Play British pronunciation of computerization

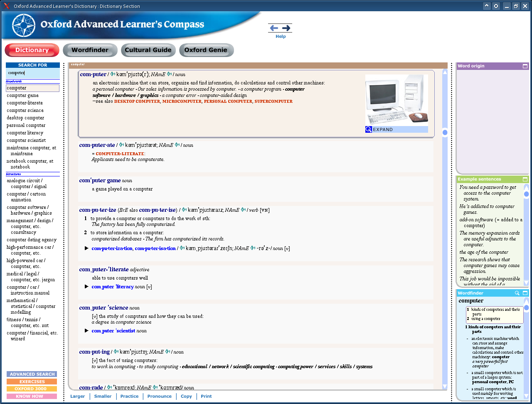(x=182, y=248)
